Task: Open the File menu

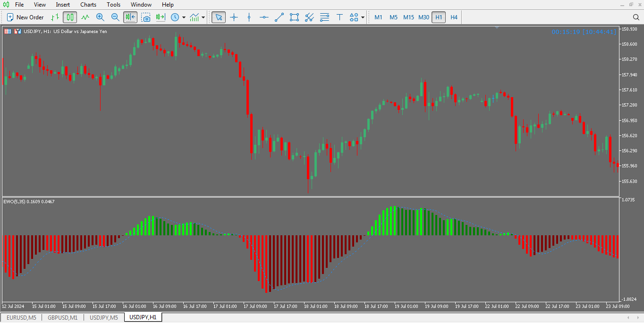Action: (x=19, y=5)
